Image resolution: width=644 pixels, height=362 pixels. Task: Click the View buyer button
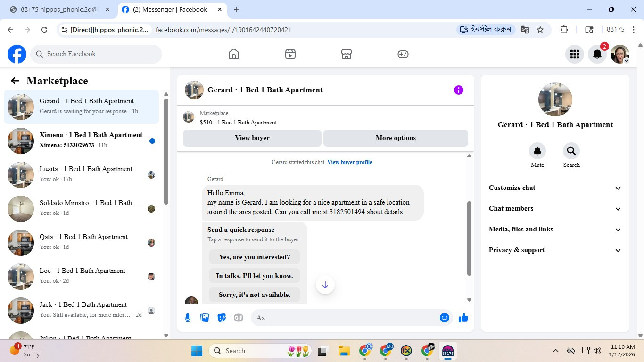click(x=252, y=138)
